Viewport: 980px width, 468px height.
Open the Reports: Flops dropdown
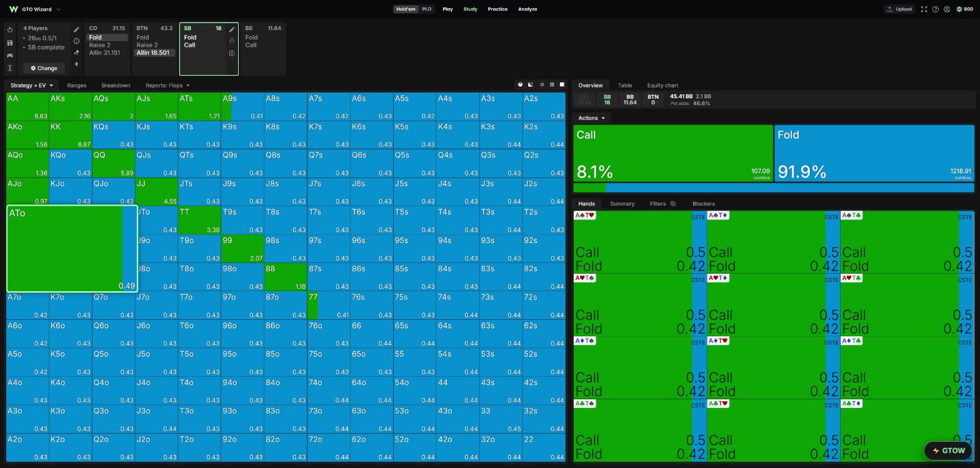pyautogui.click(x=167, y=86)
